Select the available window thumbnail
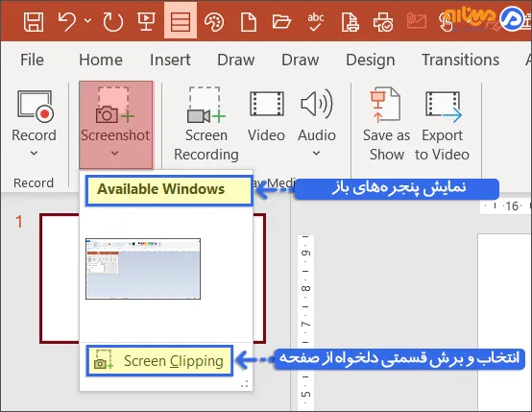532x412 pixels. [x=143, y=269]
